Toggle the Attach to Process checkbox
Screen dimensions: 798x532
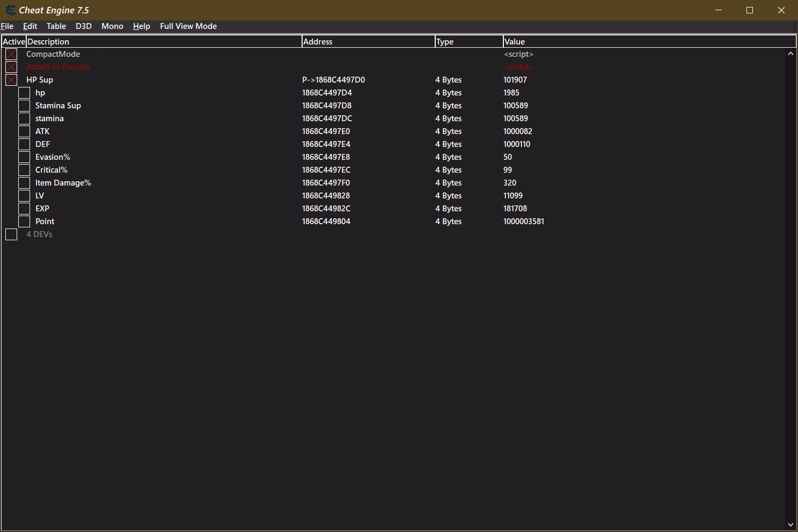click(x=11, y=67)
